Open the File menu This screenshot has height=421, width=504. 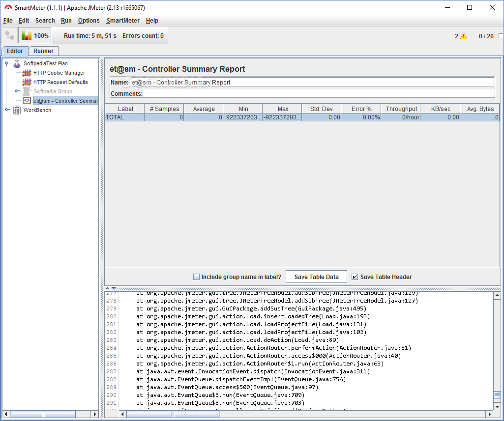point(8,21)
